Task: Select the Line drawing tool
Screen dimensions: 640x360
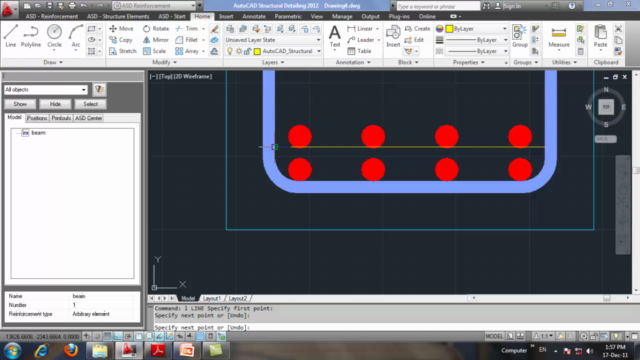Action: [x=11, y=36]
